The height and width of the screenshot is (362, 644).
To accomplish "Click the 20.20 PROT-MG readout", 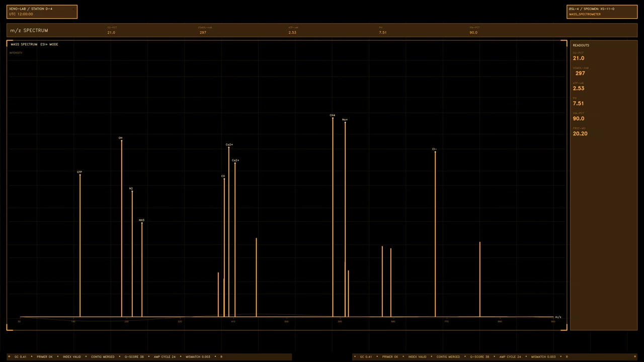I will 580,134.
